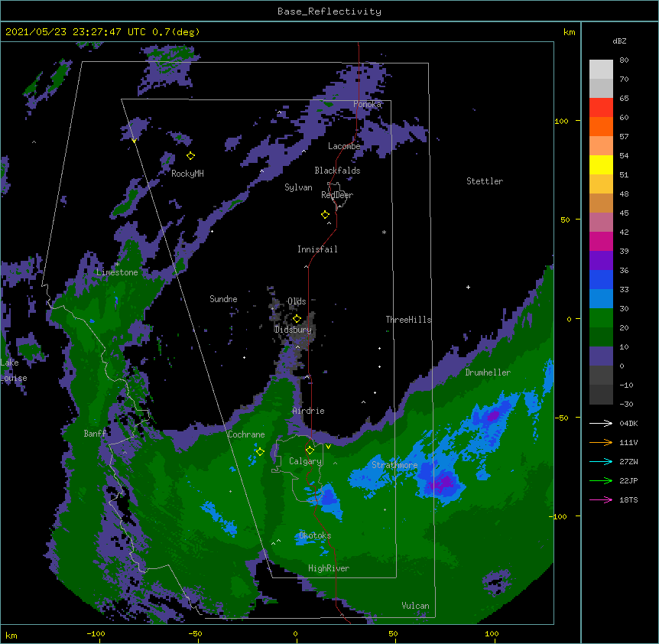Click the Limestone label

click(x=117, y=272)
